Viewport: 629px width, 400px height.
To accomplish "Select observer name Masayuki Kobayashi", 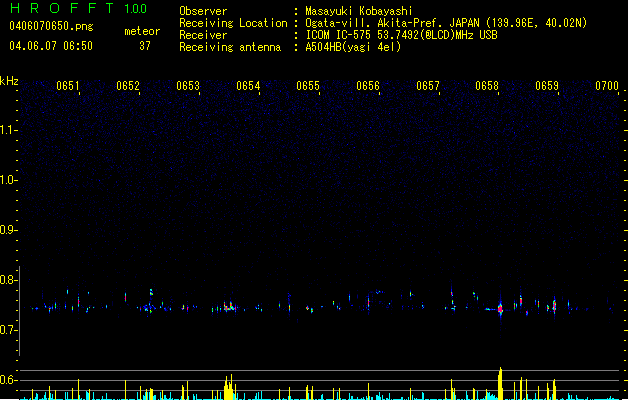I will (x=359, y=11).
